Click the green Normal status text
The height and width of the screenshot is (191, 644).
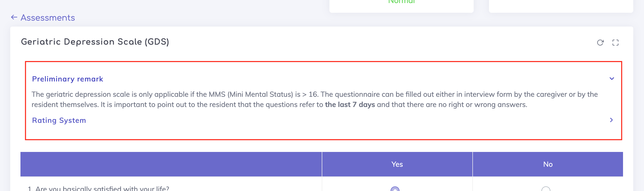pyautogui.click(x=401, y=2)
